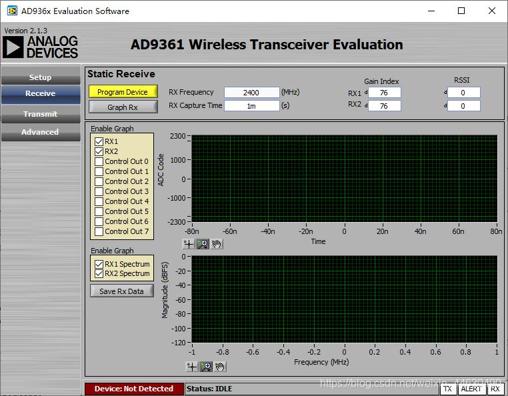Select zoom tool under spectrum graph

206,367
